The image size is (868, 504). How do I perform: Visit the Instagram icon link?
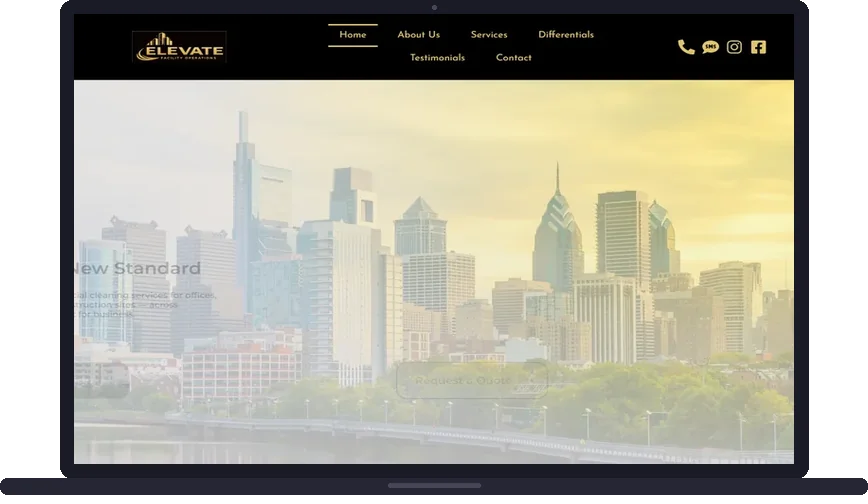[x=734, y=47]
